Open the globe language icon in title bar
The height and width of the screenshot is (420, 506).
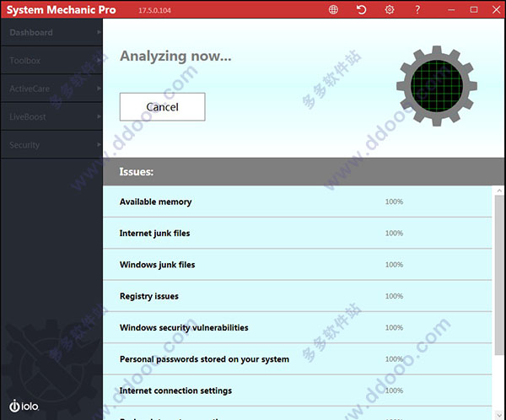(x=333, y=9)
